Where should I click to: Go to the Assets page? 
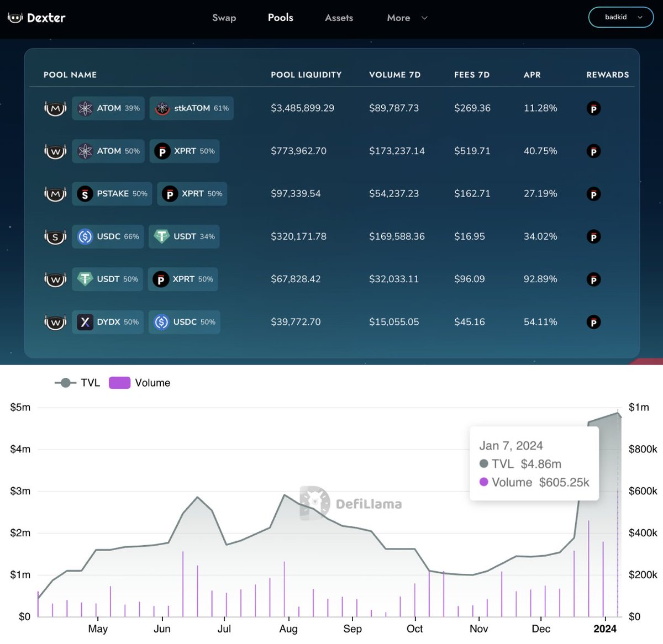tap(339, 18)
